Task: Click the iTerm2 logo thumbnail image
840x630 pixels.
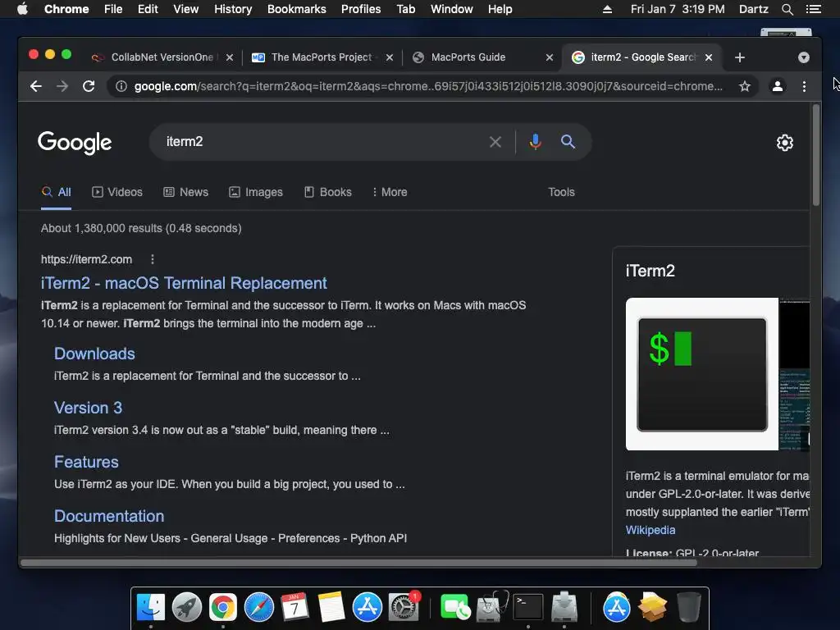Action: 702,374
